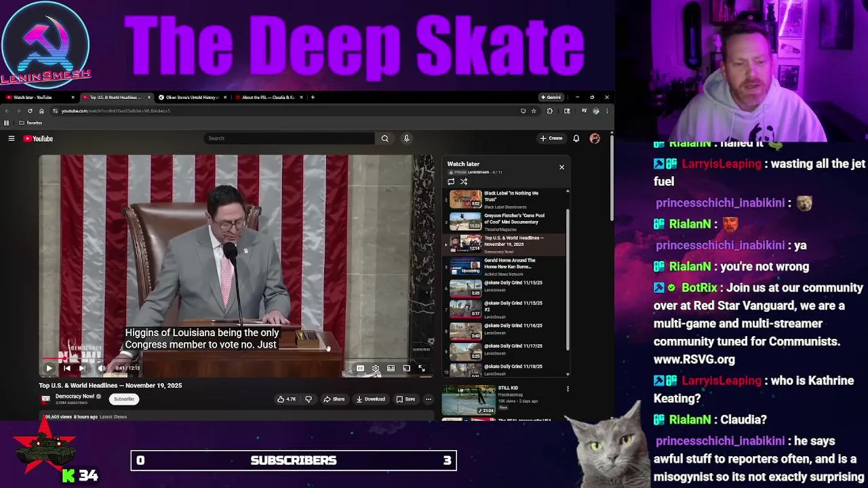Click the YouTube search magnifier button
Viewport: 868px width, 488px height.
[x=384, y=138]
